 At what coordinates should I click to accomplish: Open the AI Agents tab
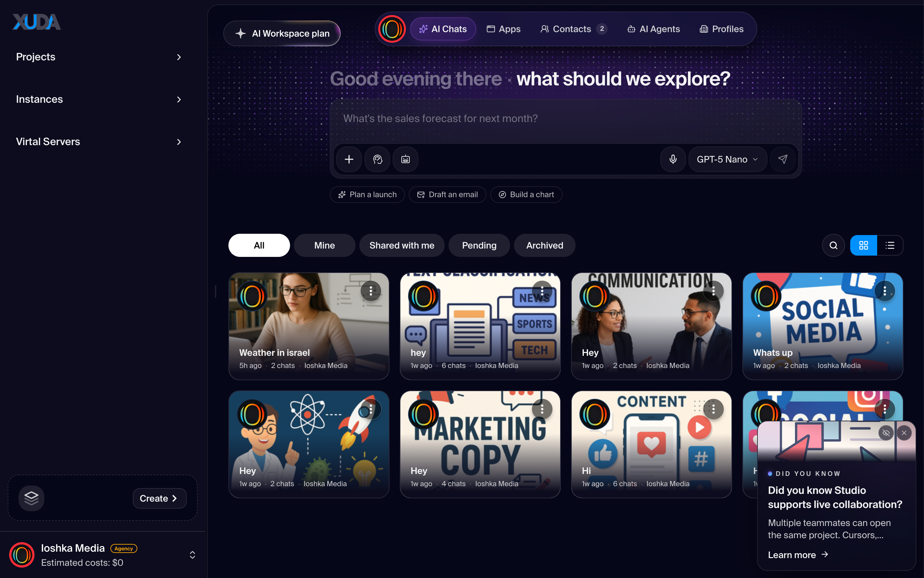click(x=653, y=29)
